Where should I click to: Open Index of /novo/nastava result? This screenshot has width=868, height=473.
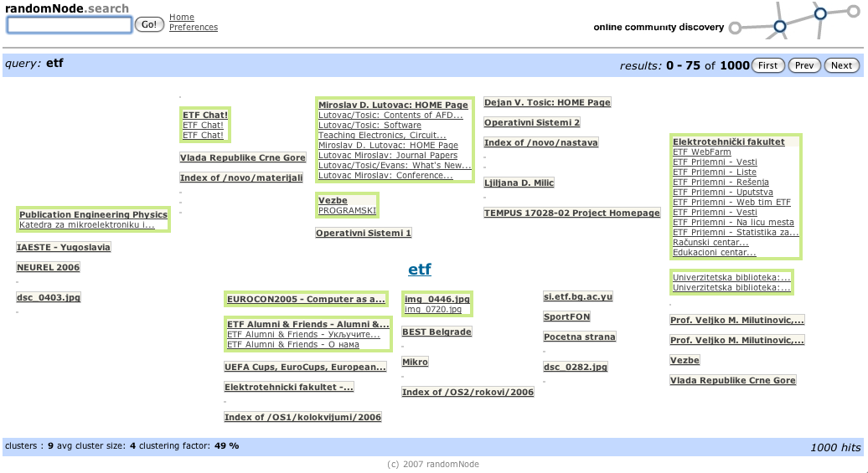[541, 142]
